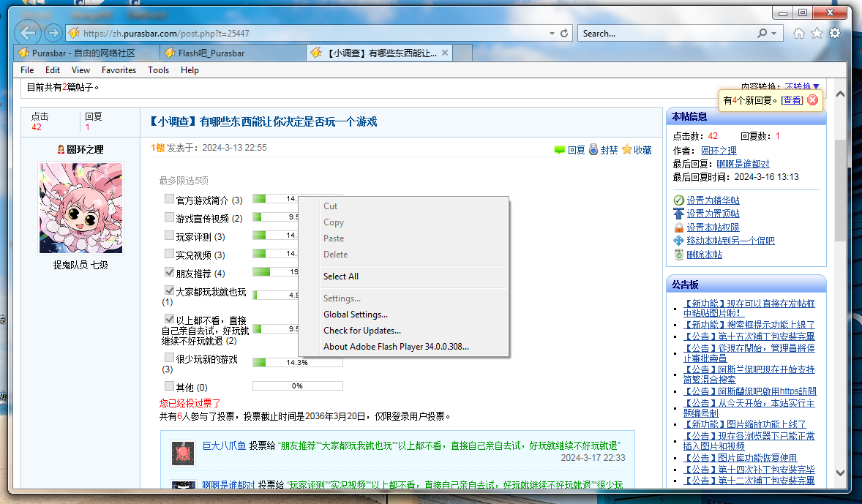862x504 pixels.
Task: Uncheck the 大家都玩我就也玩 option
Action: coord(169,290)
